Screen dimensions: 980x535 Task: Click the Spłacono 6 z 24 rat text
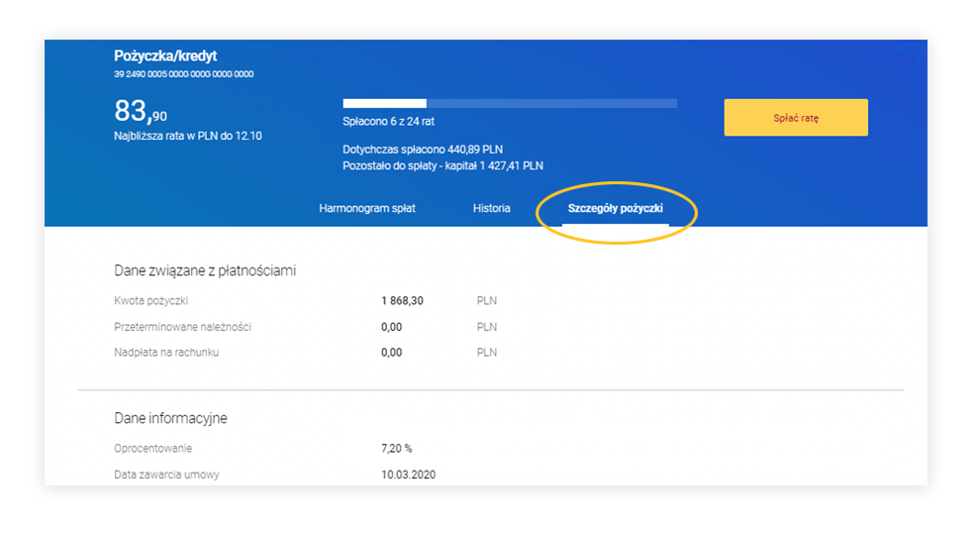click(388, 122)
